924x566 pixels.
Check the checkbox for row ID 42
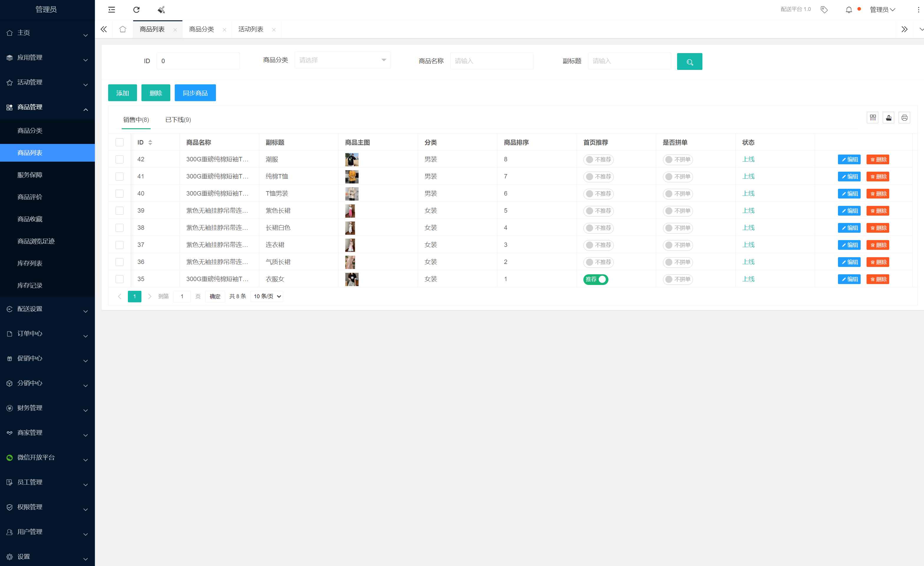(x=119, y=160)
